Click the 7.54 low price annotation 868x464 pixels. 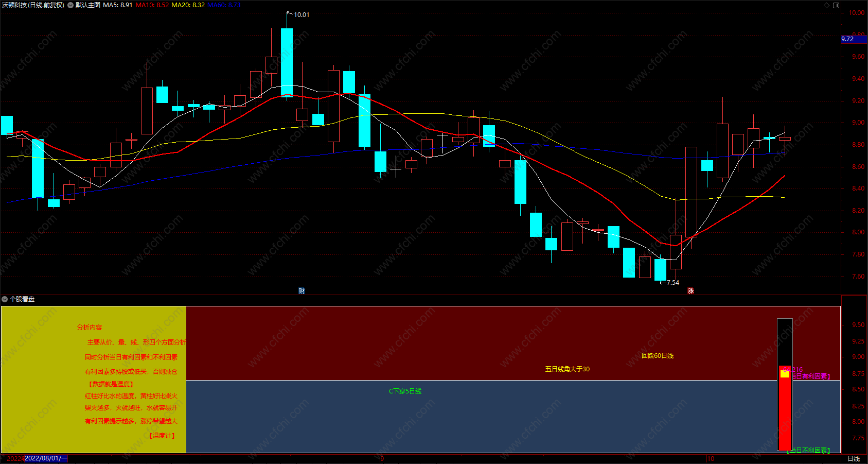(672, 283)
